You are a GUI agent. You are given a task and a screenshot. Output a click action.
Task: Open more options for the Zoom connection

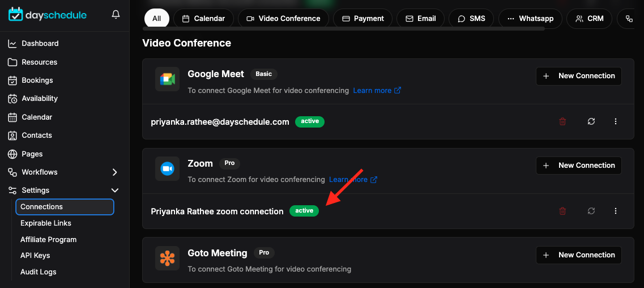(x=615, y=211)
